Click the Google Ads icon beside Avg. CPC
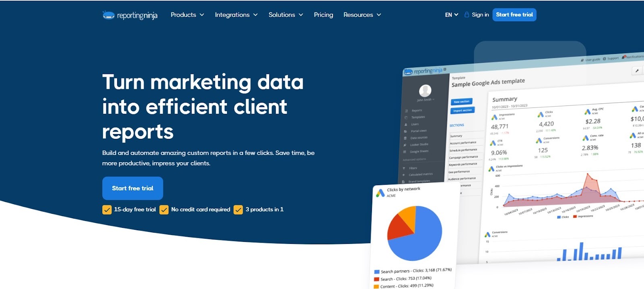This screenshot has height=289, width=644. click(x=588, y=111)
